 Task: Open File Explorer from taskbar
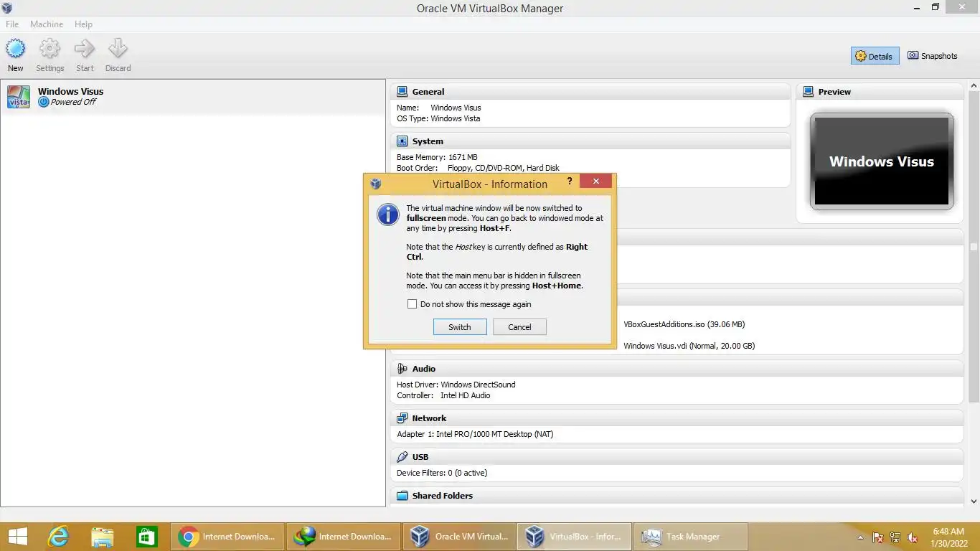coord(103,537)
